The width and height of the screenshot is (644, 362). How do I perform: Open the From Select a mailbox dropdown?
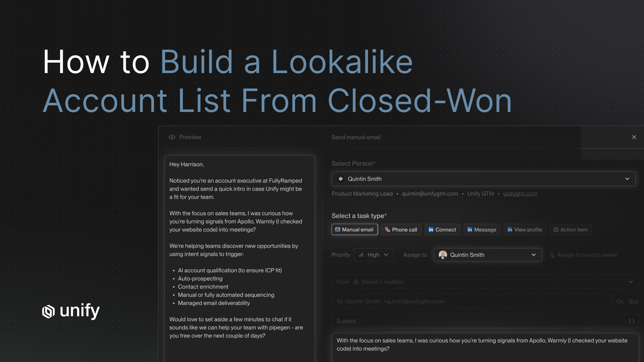click(485, 282)
